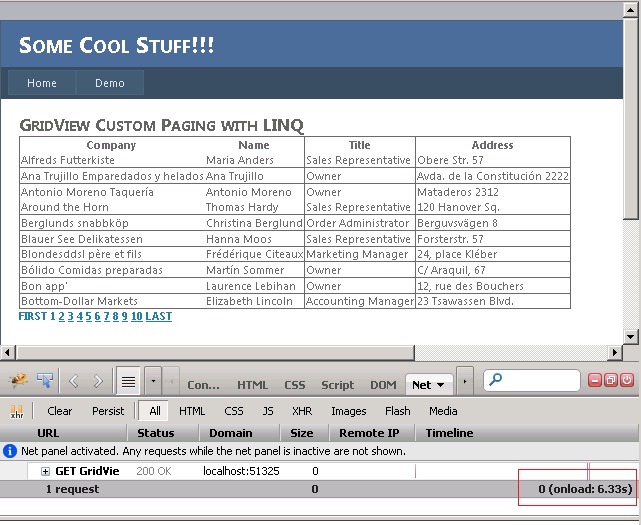Image resolution: width=641 pixels, height=525 pixels.
Task: Click horizontal scrollbar left arrow
Action: [7, 352]
